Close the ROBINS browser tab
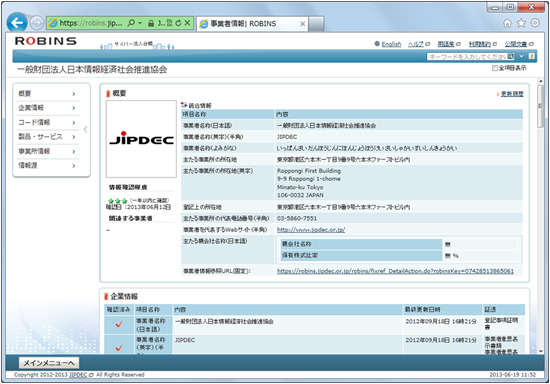Viewport: 550px width, 384px height. point(302,24)
